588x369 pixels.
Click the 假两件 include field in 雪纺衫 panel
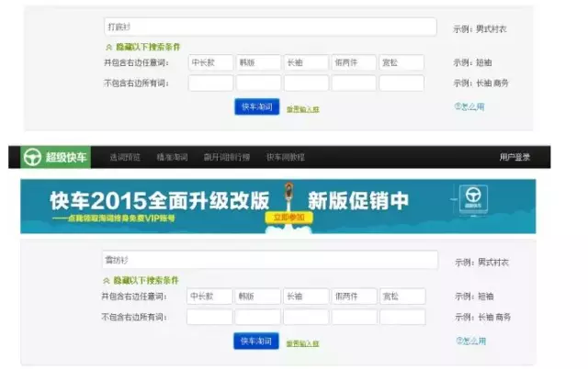355,296
